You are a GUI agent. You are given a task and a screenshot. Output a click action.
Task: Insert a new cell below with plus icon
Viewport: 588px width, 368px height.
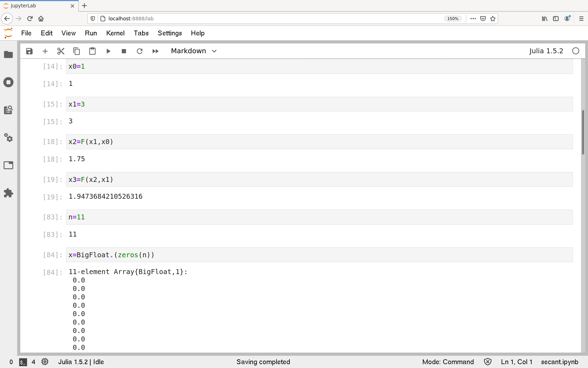[x=45, y=51]
